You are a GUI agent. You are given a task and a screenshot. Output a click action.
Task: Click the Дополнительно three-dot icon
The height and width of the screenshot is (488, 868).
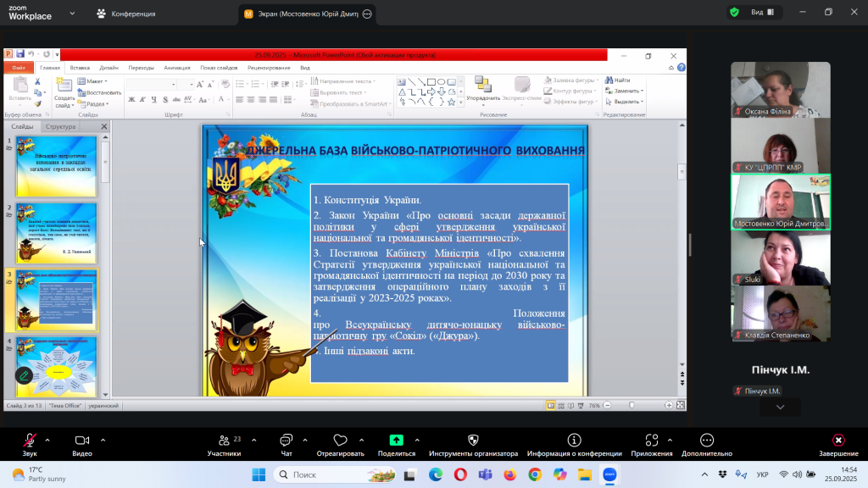[706, 441]
